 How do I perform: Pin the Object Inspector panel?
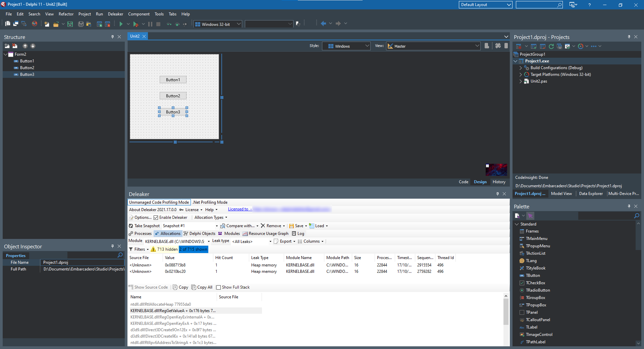(112, 246)
